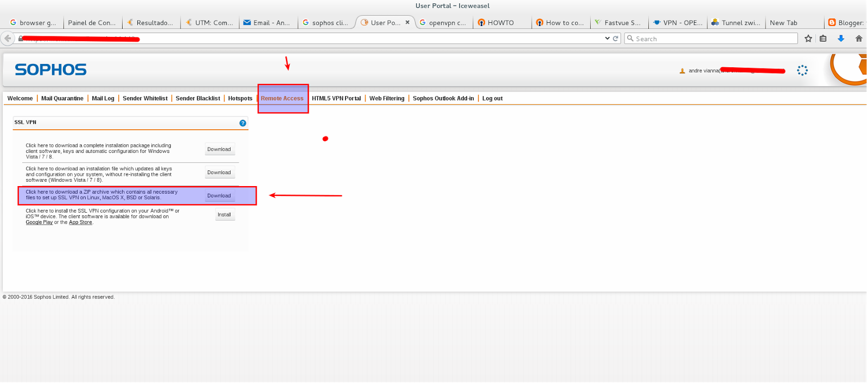Click the bookmark star icon
The height and width of the screenshot is (383, 868).
click(x=808, y=39)
